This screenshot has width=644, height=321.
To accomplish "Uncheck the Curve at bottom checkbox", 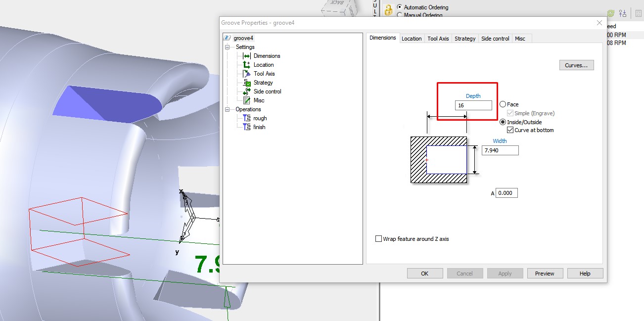I will [x=510, y=130].
